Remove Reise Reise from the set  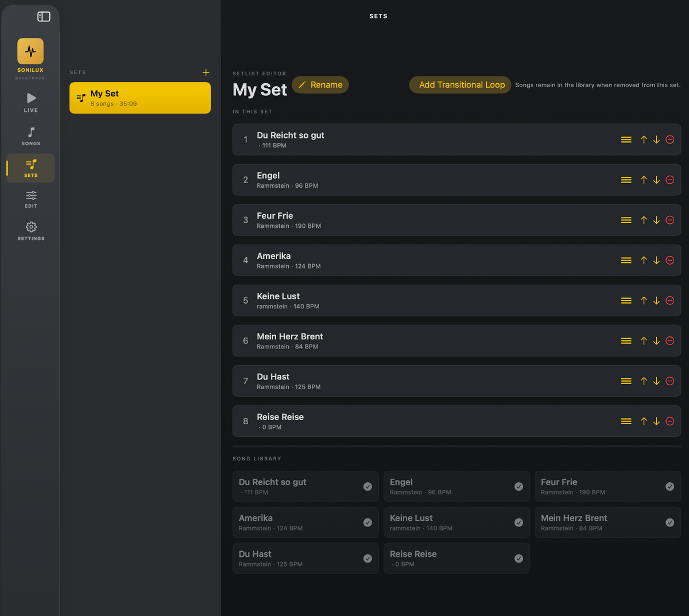coord(669,421)
